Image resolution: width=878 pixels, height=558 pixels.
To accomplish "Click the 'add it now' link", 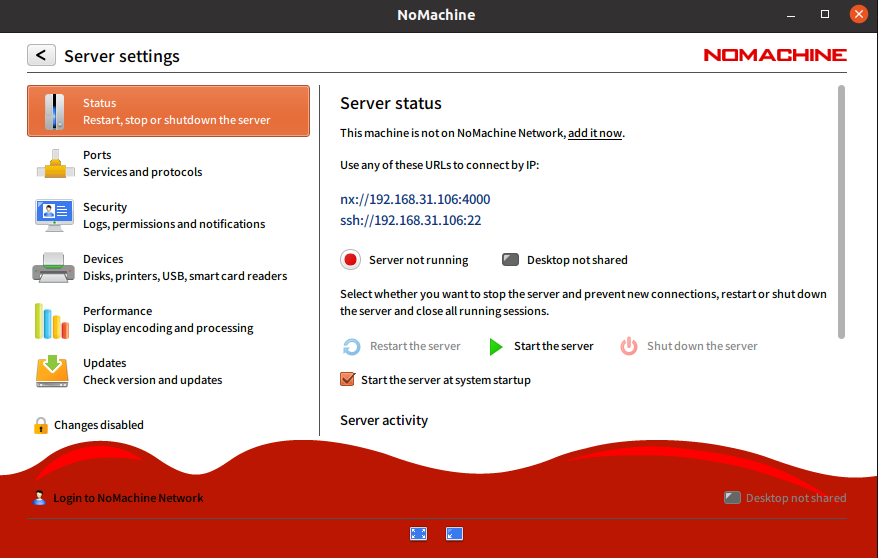I will coord(595,133).
